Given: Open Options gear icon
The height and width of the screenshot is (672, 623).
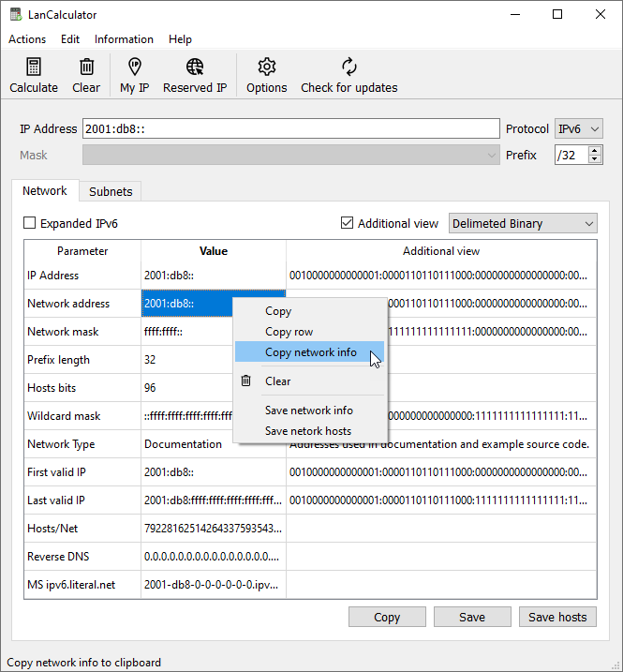Looking at the screenshot, I should (266, 67).
